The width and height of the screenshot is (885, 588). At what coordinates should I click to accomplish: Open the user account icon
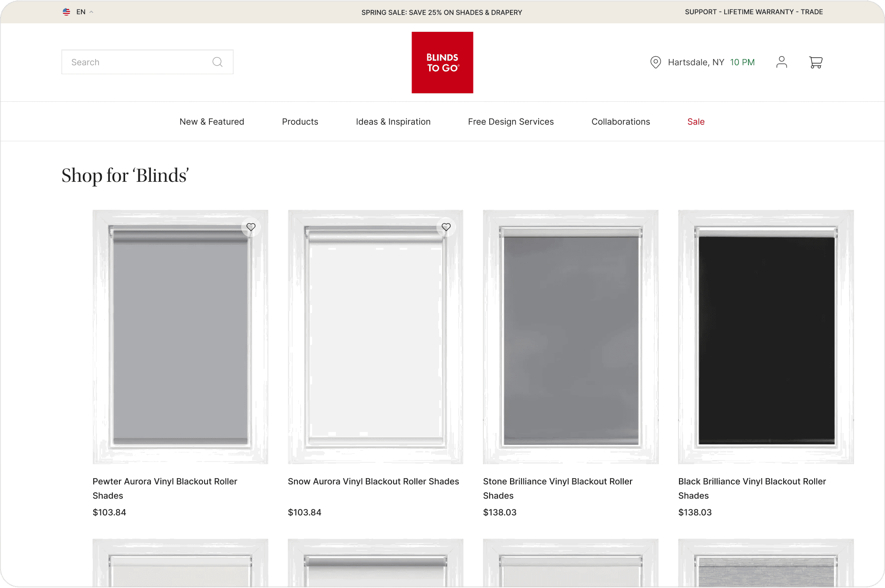781,62
